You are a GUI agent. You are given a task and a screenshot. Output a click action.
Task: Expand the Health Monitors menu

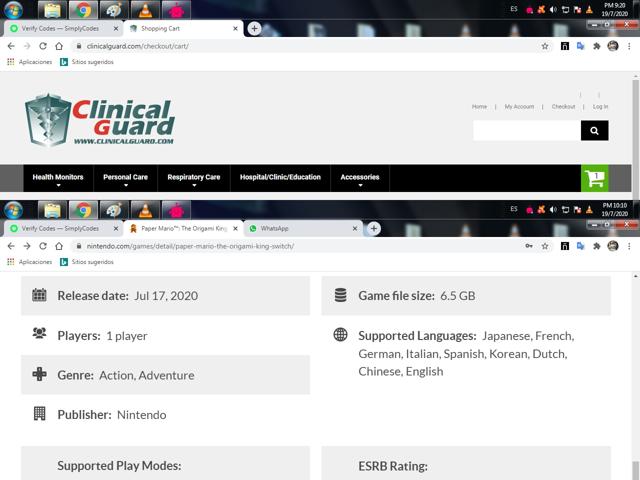[x=58, y=178]
